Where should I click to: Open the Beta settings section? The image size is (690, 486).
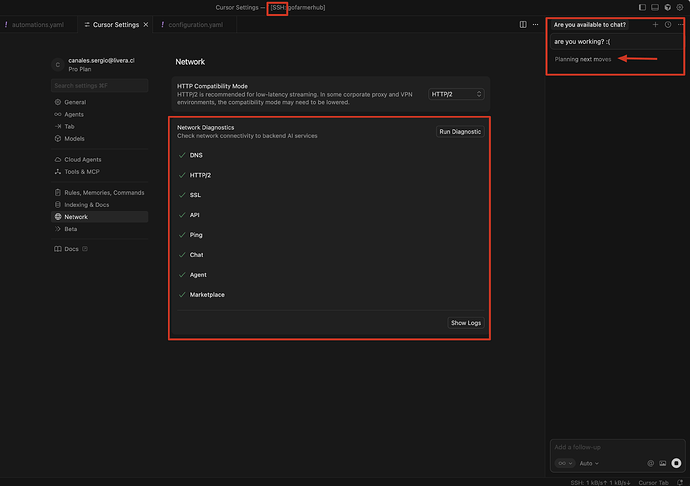click(99, 229)
